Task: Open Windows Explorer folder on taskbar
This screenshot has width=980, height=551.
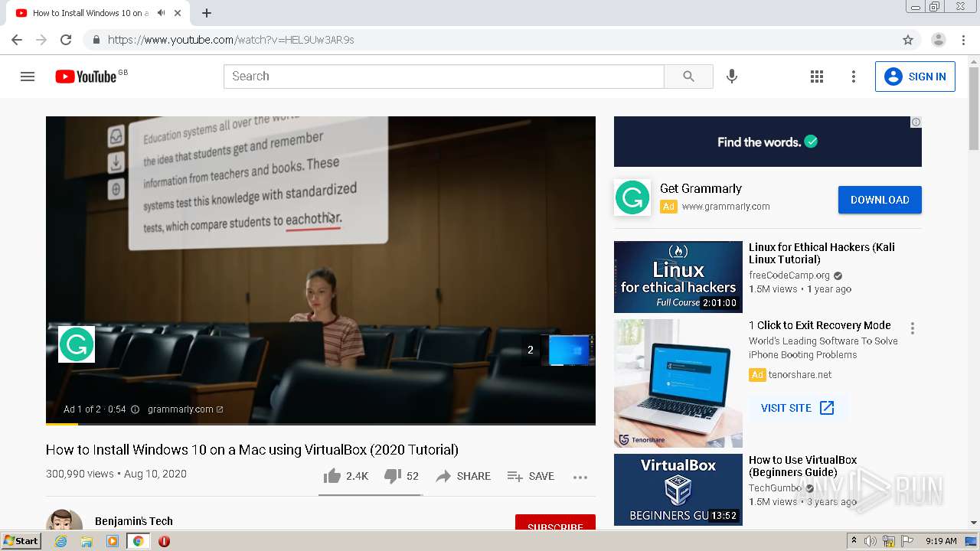Action: coord(87,541)
